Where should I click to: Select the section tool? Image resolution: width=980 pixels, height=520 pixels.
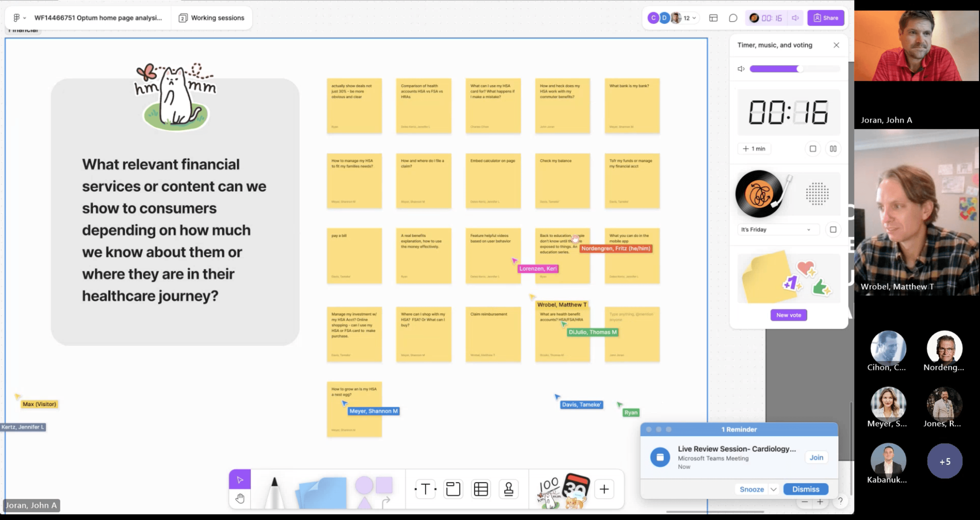click(453, 489)
